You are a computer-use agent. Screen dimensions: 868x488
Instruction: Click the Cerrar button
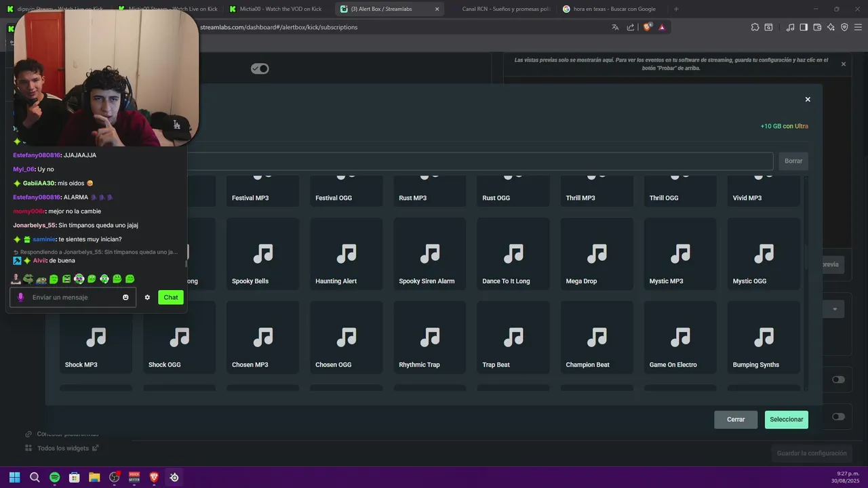pos(736,420)
